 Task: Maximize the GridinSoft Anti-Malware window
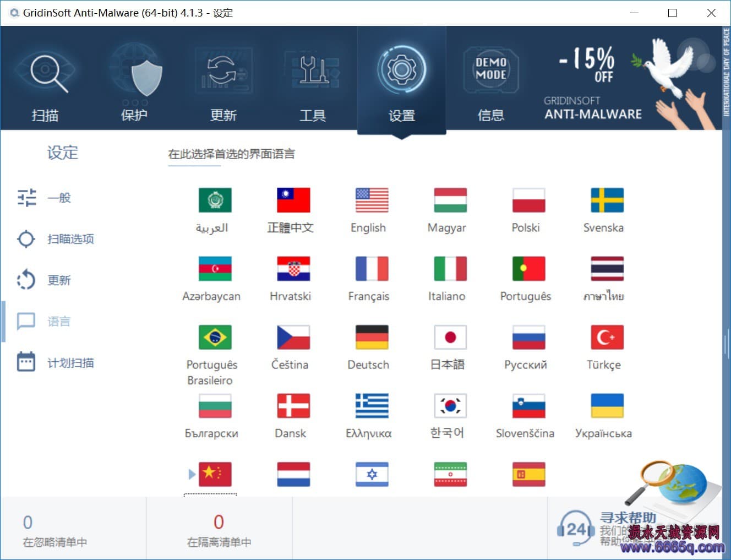pos(672,13)
